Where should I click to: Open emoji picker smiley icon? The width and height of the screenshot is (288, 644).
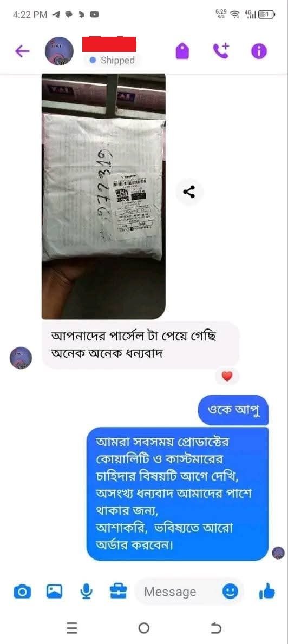[230, 592]
